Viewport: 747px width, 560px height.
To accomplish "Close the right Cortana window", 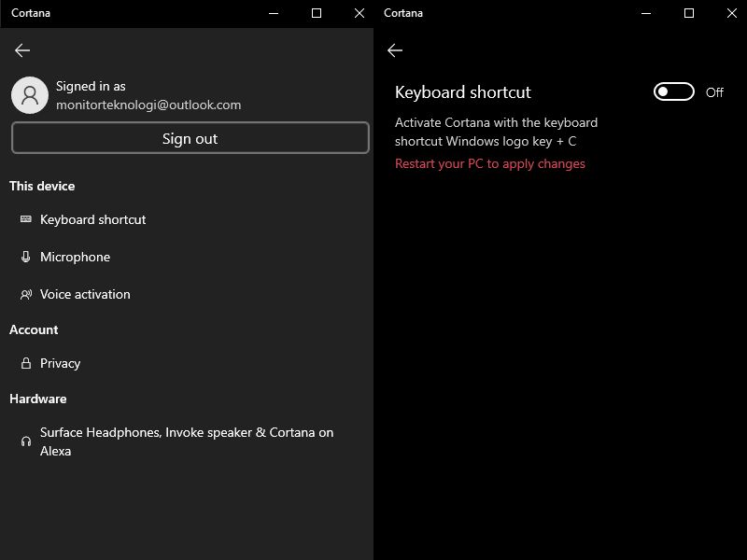I will point(732,13).
